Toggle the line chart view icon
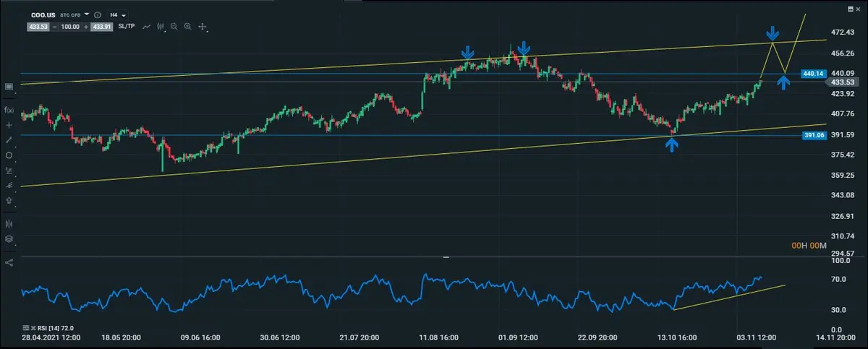Screen dimensions: 868x349 click(147, 27)
